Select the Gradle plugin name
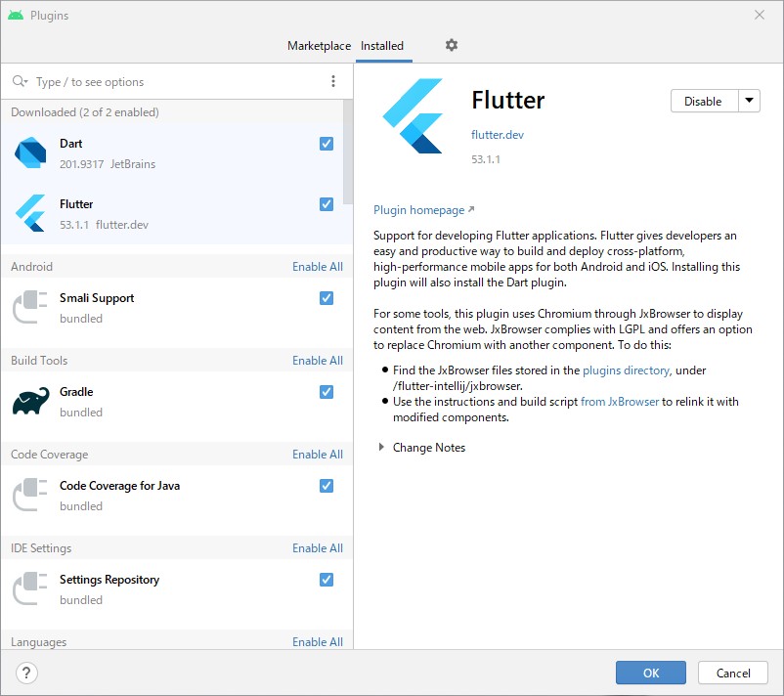784x696 pixels. tap(76, 392)
